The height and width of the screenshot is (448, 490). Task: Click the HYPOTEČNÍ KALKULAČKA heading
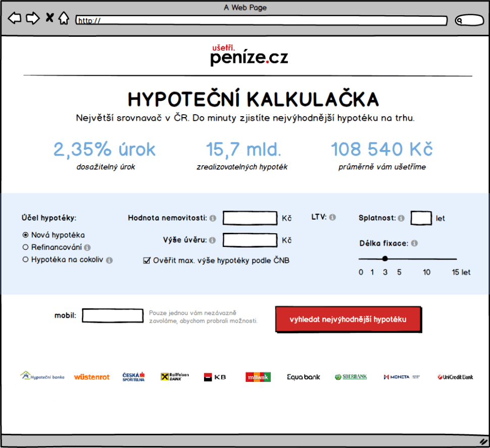(253, 99)
